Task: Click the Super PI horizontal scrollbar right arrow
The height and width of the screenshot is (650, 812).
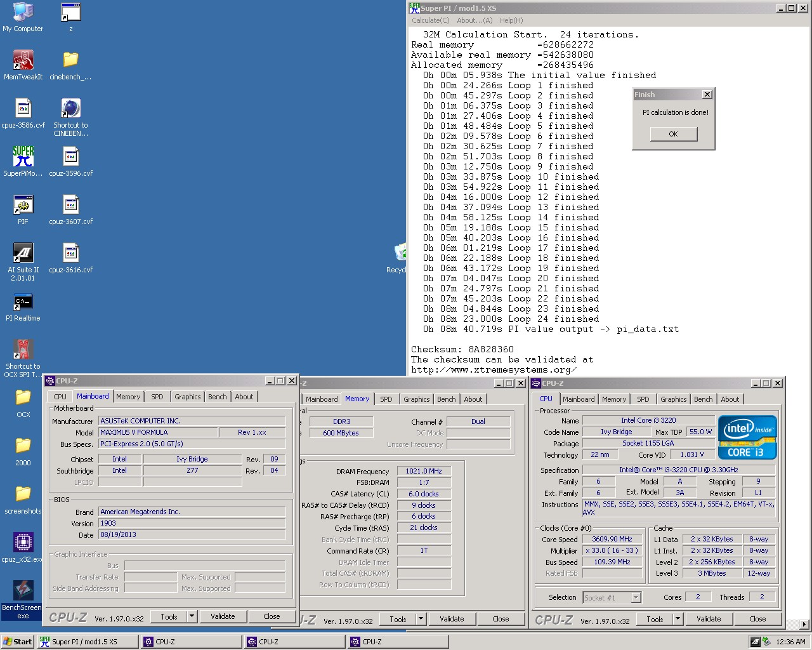Action: click(804, 625)
